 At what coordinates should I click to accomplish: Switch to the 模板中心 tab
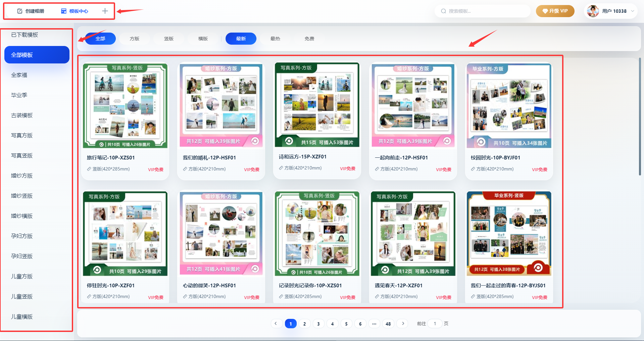pos(79,11)
